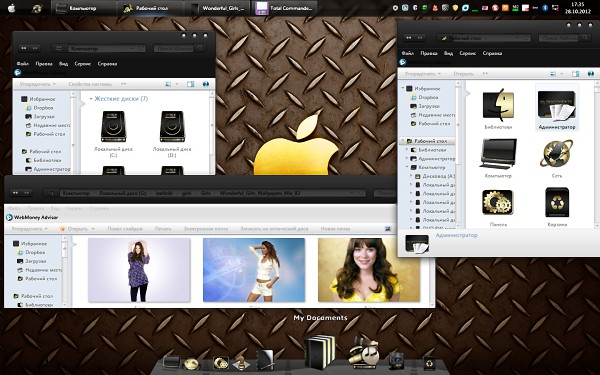Image resolution: width=600 pixels, height=375 pixels.
Task: Open help icon in Рабочий стол toolbar
Action: 591,73
